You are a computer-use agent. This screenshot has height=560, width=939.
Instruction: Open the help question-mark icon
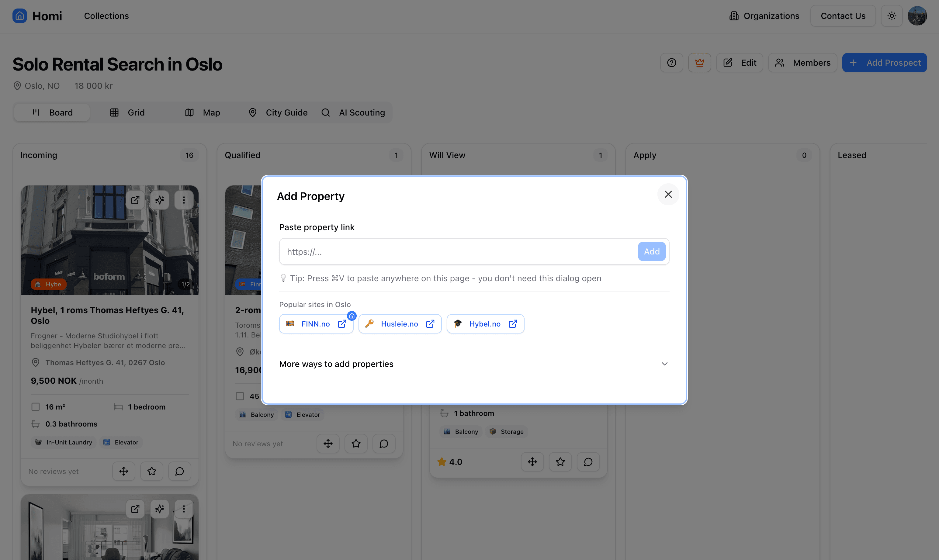(671, 63)
